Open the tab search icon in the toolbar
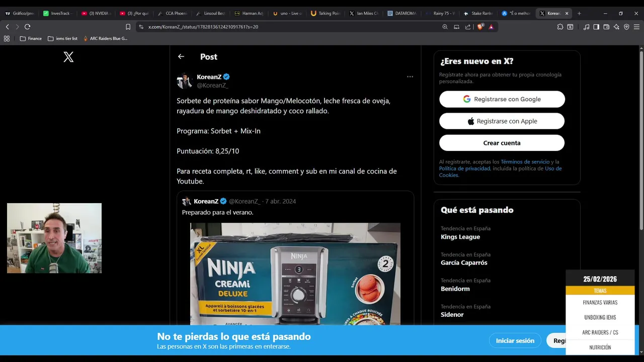The image size is (644, 362). (570, 27)
